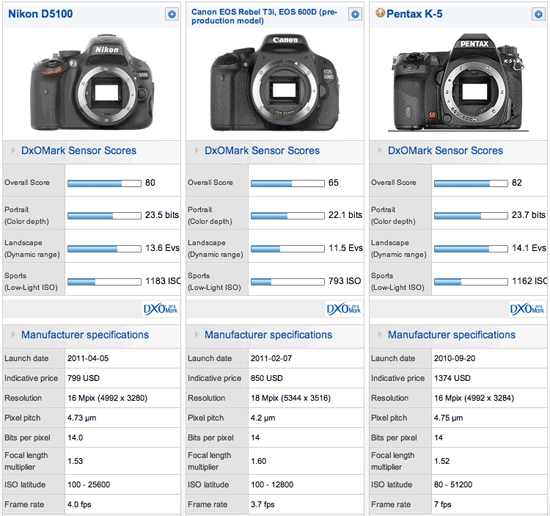Select Pentax indicative price 1374 USD
This screenshot has width=550, height=516.
coord(452,378)
